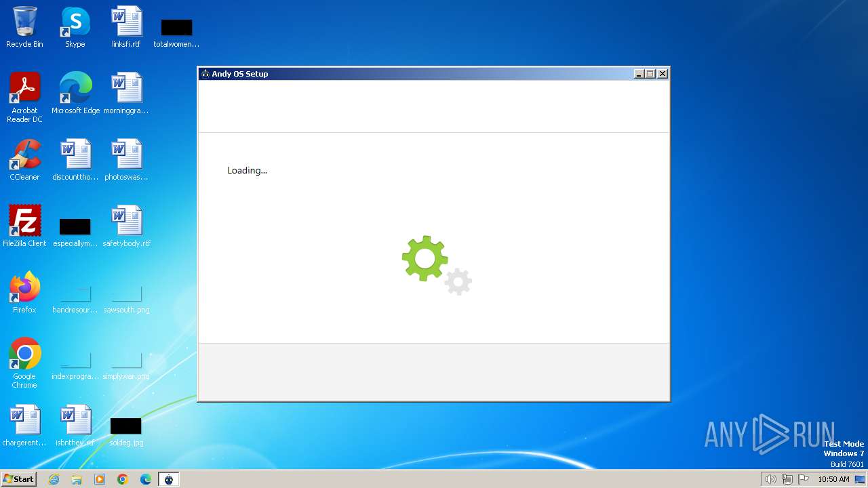Minimize the Andy OS Setup window
The image size is (868, 488).
pyautogui.click(x=639, y=74)
